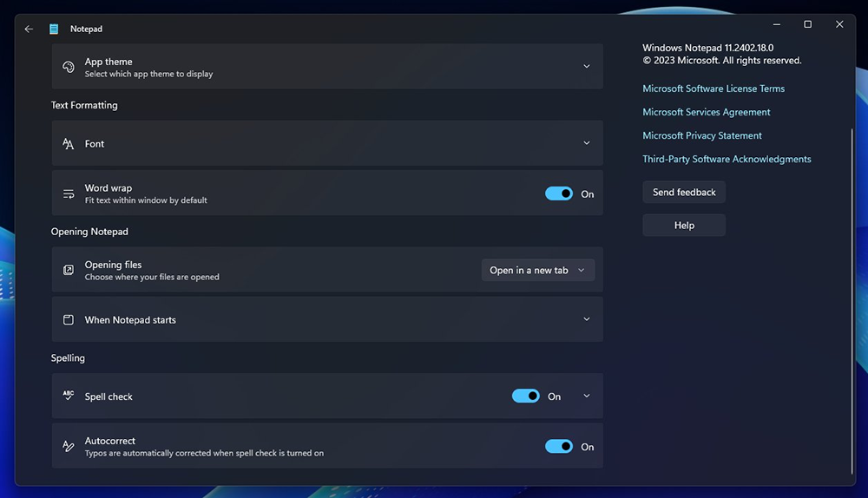
Task: Open the 'Open in a new tab' dropdown
Action: [538, 271]
